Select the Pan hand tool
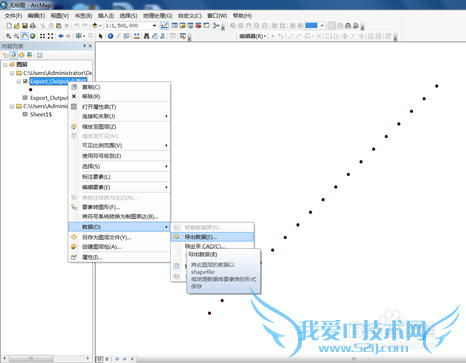Viewport: 466px width, 363px height. click(x=24, y=36)
